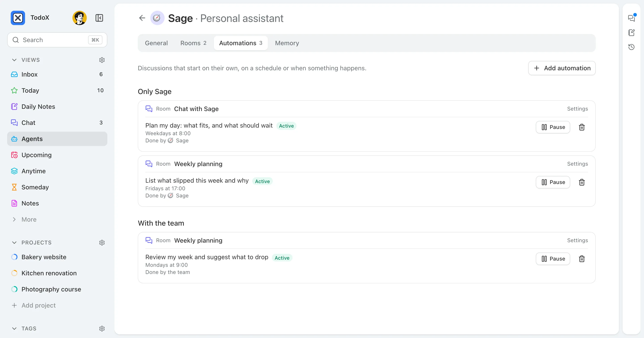The width and height of the screenshot is (644, 338).
Task: Open Settings for Chat with Sage room
Action: pyautogui.click(x=577, y=109)
